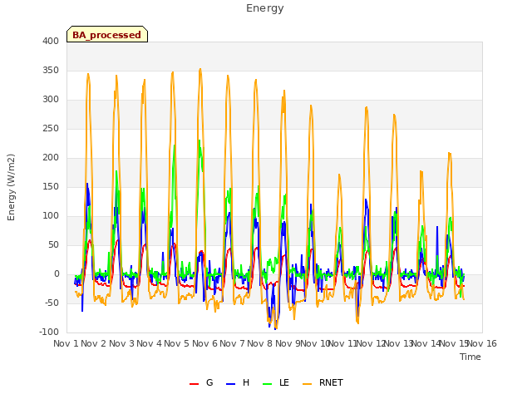Click the orange RNET legend color marker
The height and width of the screenshot is (399, 532).
tap(307, 384)
